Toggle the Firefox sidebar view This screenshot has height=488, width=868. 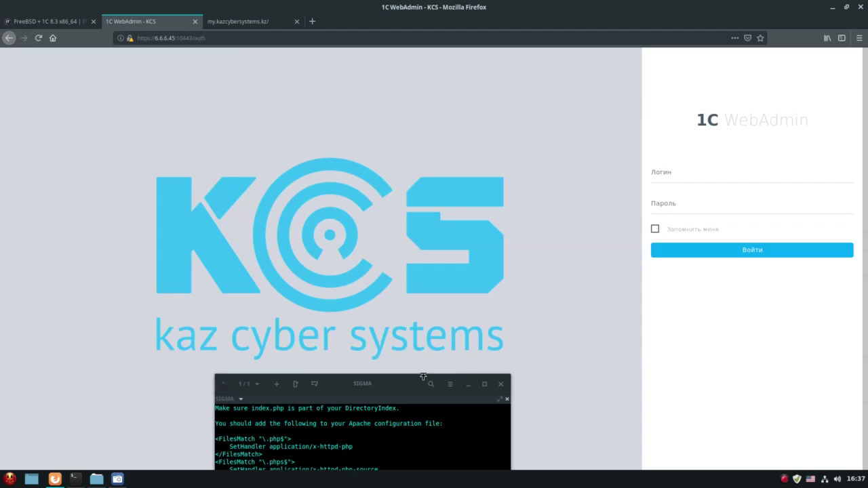click(842, 38)
